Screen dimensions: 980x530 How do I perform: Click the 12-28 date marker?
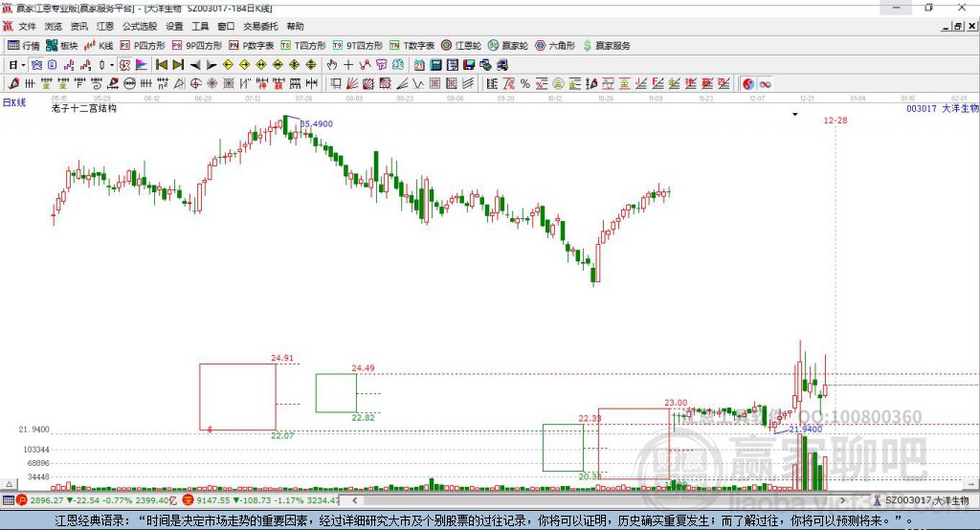coord(835,121)
